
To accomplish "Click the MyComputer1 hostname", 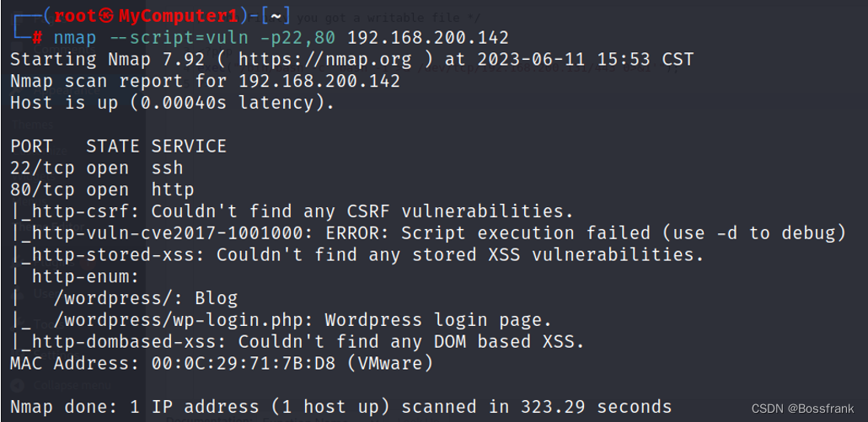I will 179,16.
